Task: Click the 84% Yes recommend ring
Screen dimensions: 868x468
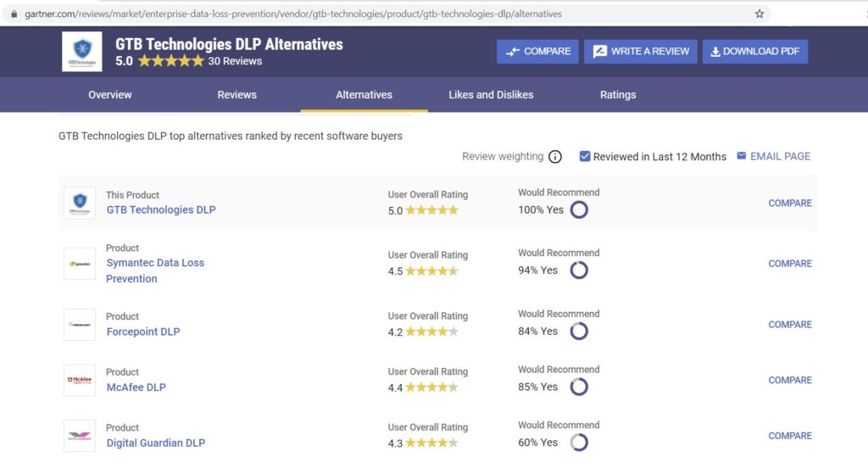Action: [579, 331]
